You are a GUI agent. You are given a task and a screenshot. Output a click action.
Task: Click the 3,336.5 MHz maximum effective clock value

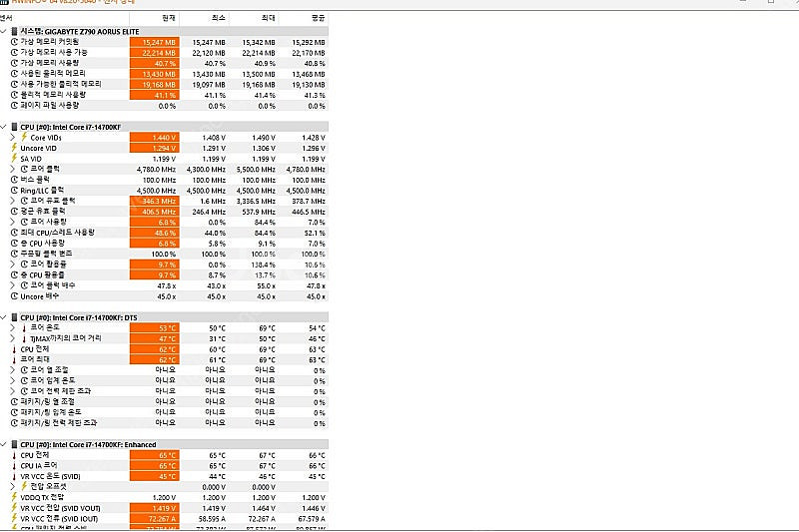256,201
